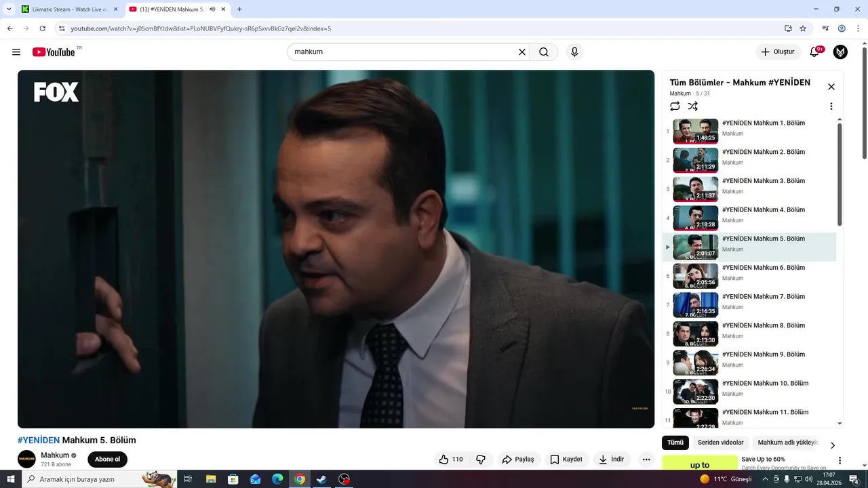Viewport: 868px width, 488px height.
Task: Open Microsoft Edge from taskbar
Action: coord(277,479)
